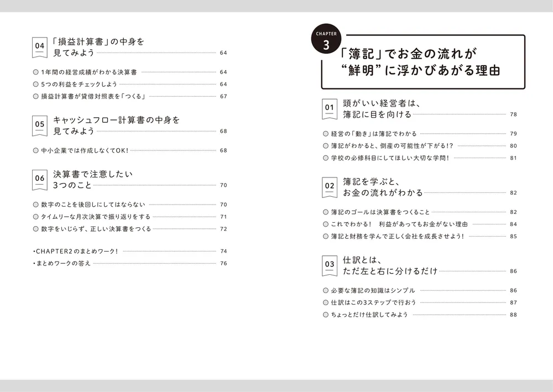
Task: Select the heading 頭がいい経営者は、
Action: [382, 103]
